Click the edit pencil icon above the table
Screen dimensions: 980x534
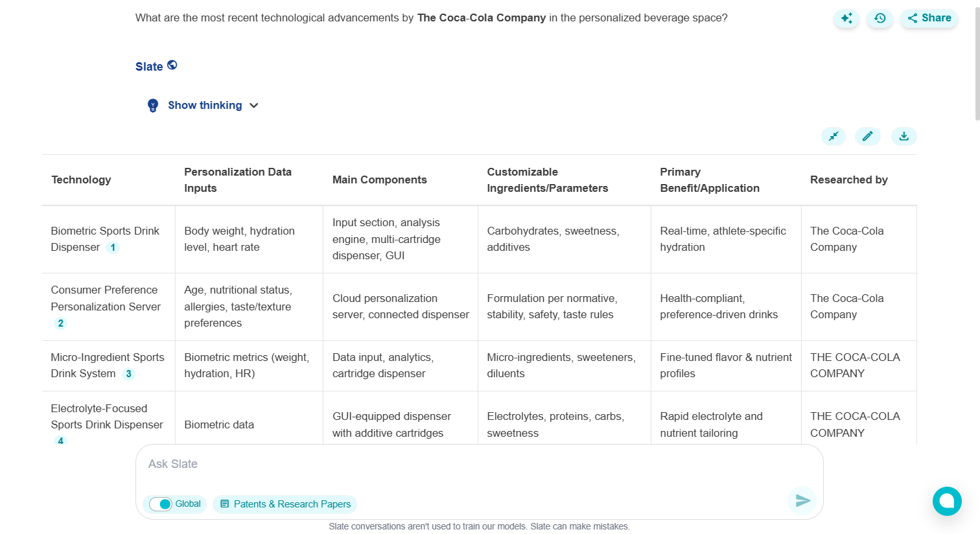[868, 136]
